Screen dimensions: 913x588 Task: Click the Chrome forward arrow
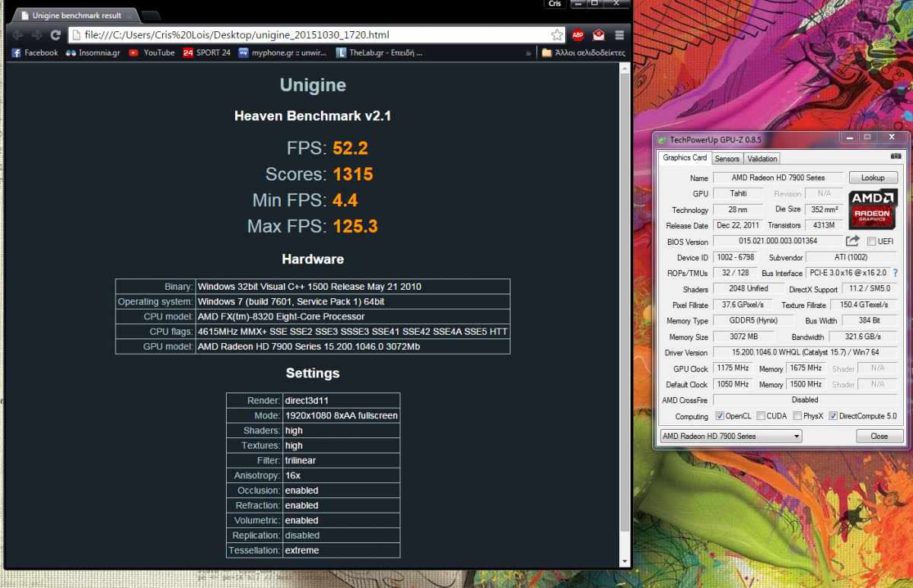36,35
